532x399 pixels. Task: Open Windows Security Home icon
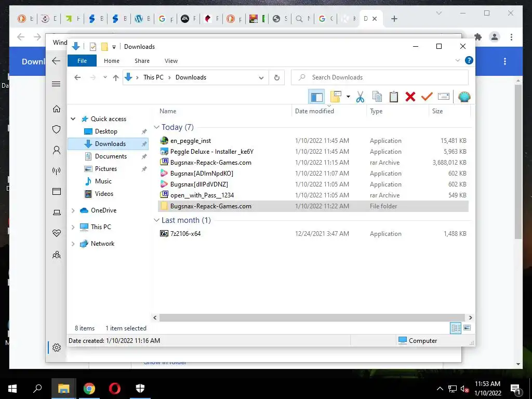57,109
